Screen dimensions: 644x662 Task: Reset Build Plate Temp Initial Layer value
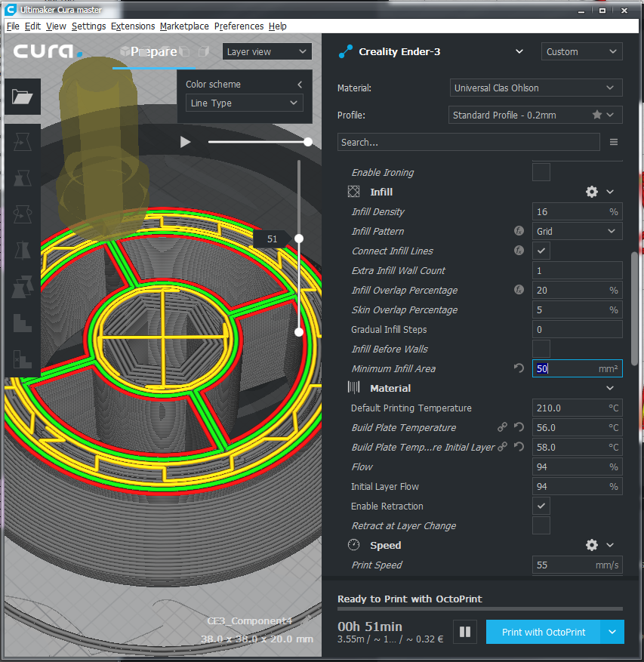click(519, 447)
